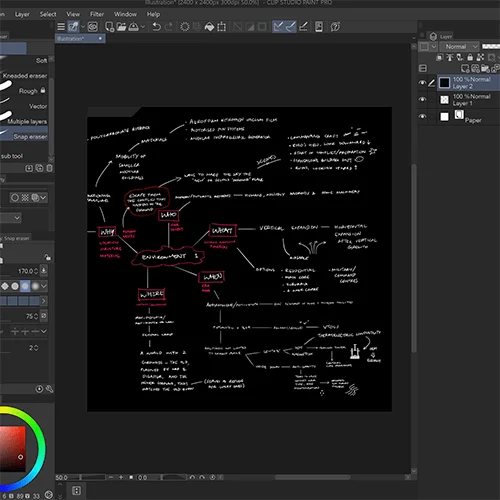Expand the stabilization options dropdown arrow

pyautogui.click(x=43, y=331)
